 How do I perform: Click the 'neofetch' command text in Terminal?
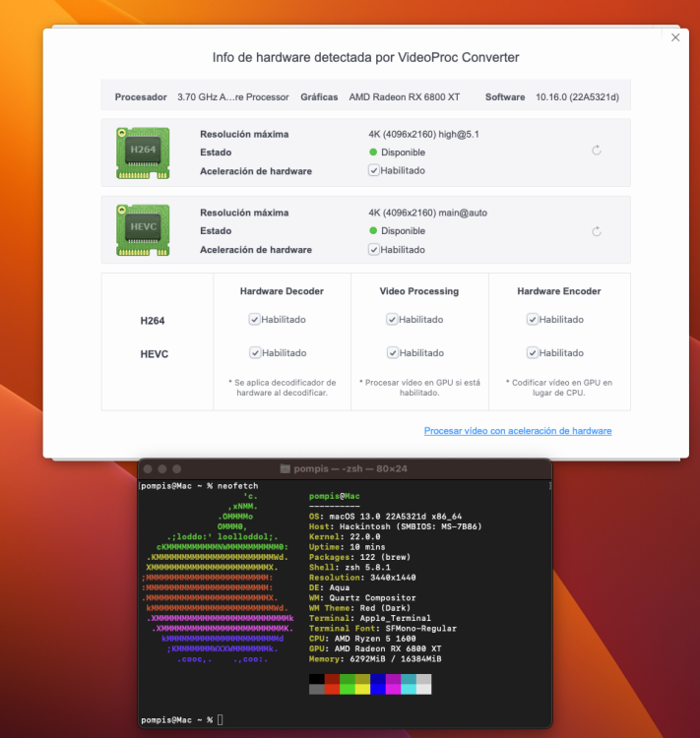(x=238, y=486)
